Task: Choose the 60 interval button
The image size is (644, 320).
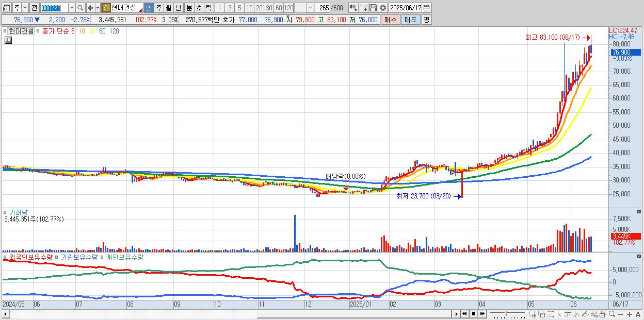Action: (x=279, y=8)
